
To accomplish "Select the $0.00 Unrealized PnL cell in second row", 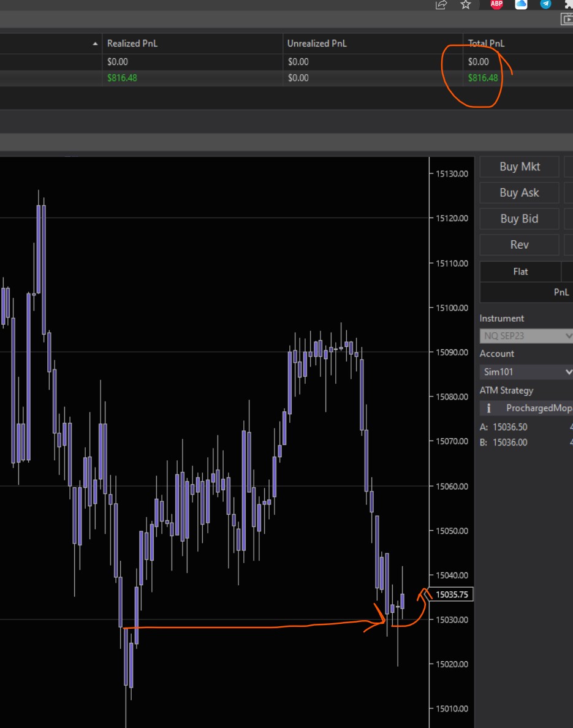I will 298,78.
